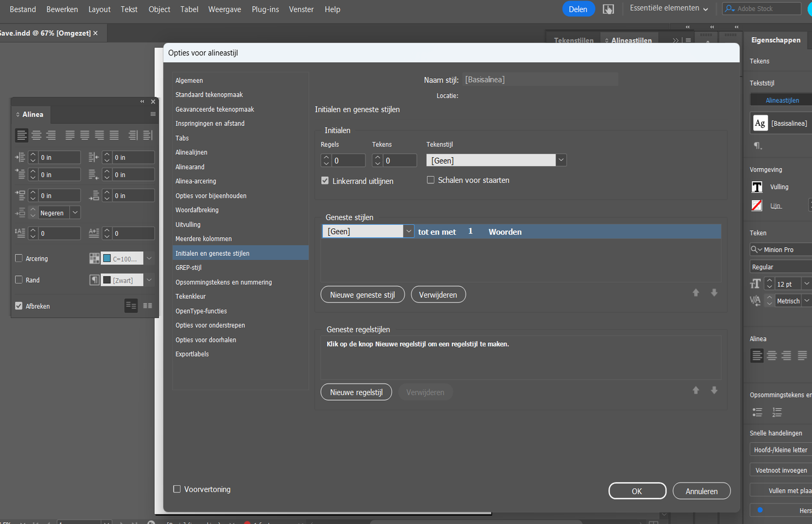Open the Alinea panel flyout menu

pyautogui.click(x=153, y=114)
